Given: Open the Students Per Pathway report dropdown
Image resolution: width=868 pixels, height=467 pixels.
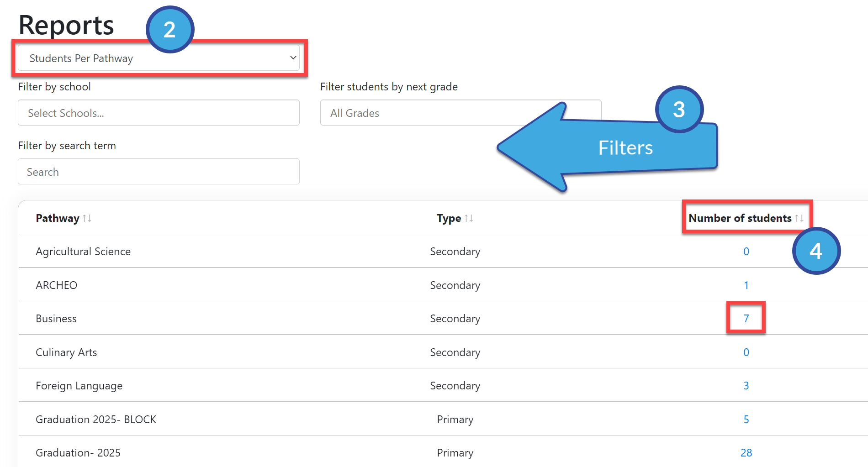Looking at the screenshot, I should [159, 58].
